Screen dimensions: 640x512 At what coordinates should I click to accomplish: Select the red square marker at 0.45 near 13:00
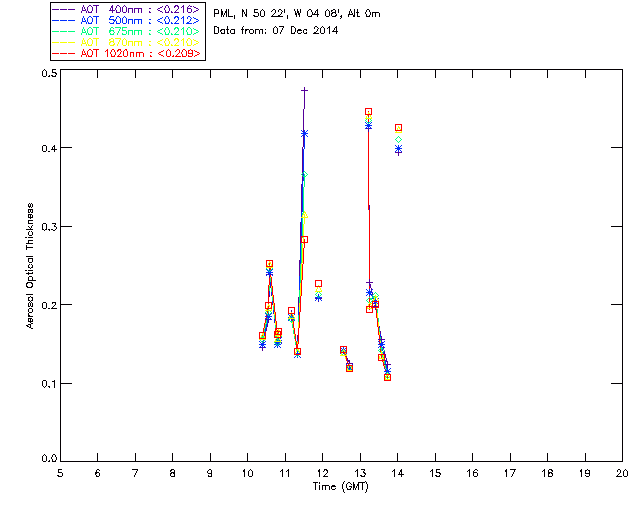coord(369,111)
